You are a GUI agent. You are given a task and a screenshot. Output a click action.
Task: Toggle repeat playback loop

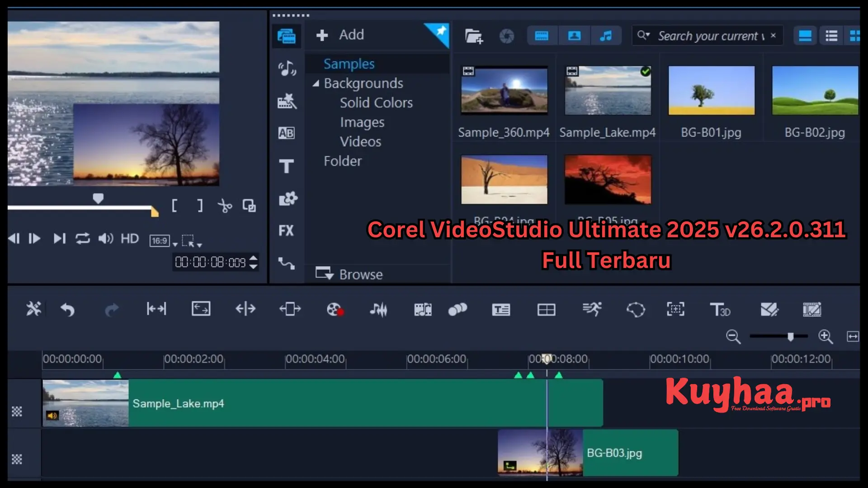point(83,239)
